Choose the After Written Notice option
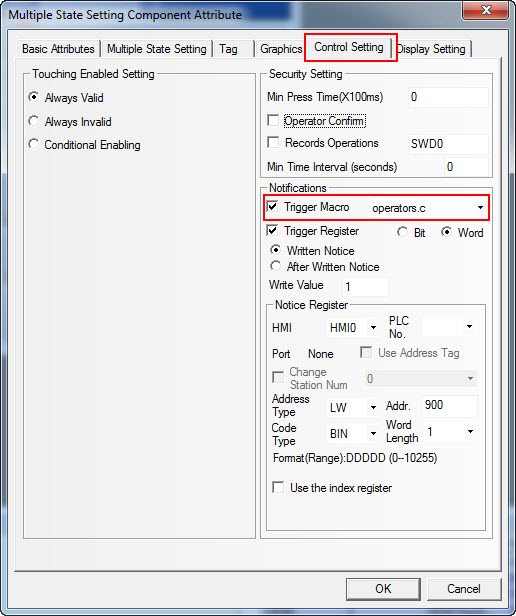 coord(276,266)
